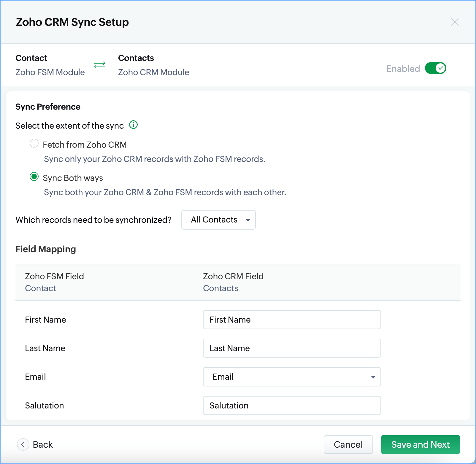This screenshot has width=476, height=464.
Task: Toggle the Enabled sync switch
Action: tap(435, 68)
